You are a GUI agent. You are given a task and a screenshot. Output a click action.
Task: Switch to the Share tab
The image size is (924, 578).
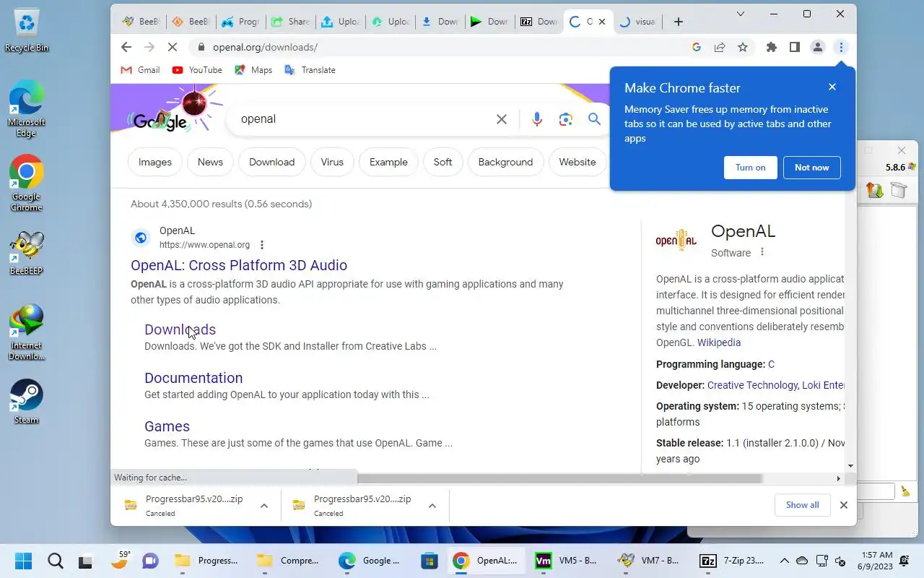tap(289, 22)
